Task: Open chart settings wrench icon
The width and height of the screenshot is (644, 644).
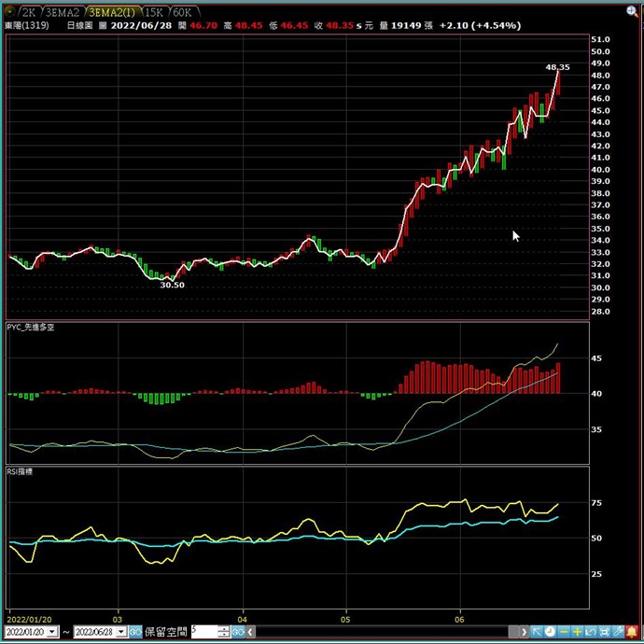Action: 618,632
